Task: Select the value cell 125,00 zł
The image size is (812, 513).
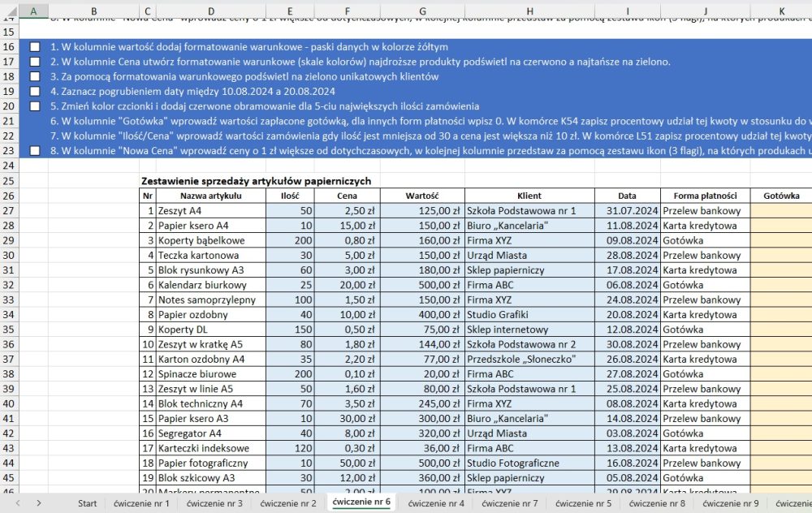Action: click(x=422, y=211)
